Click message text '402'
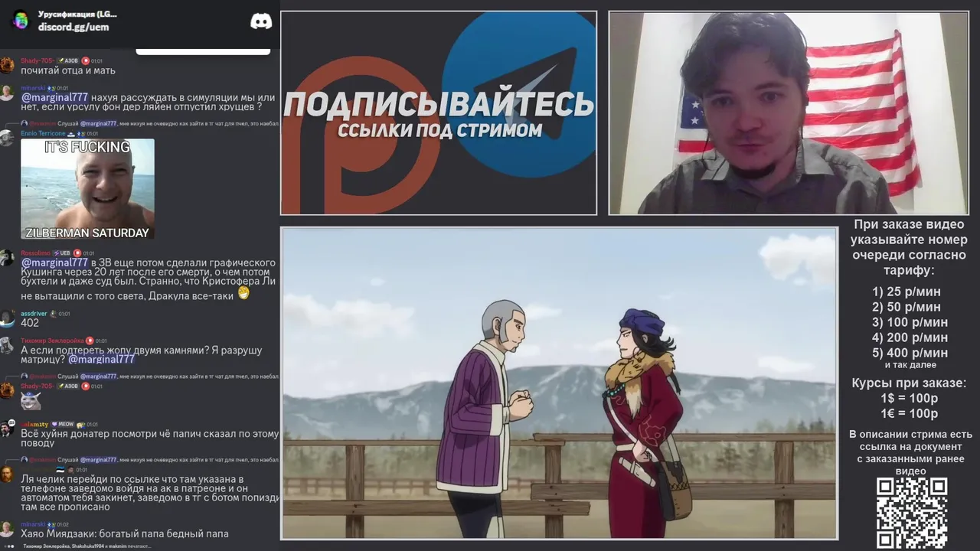 point(30,323)
